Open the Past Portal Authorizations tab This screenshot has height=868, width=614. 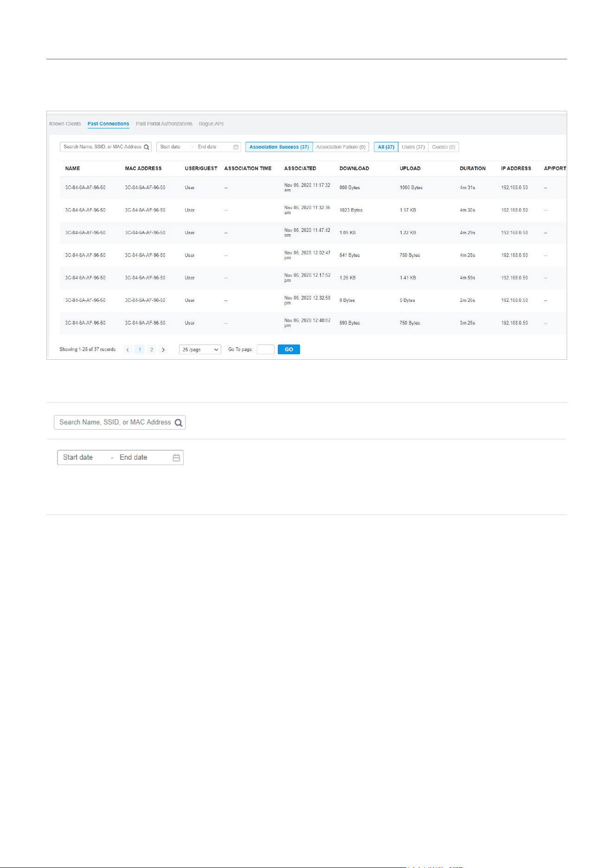(164, 124)
